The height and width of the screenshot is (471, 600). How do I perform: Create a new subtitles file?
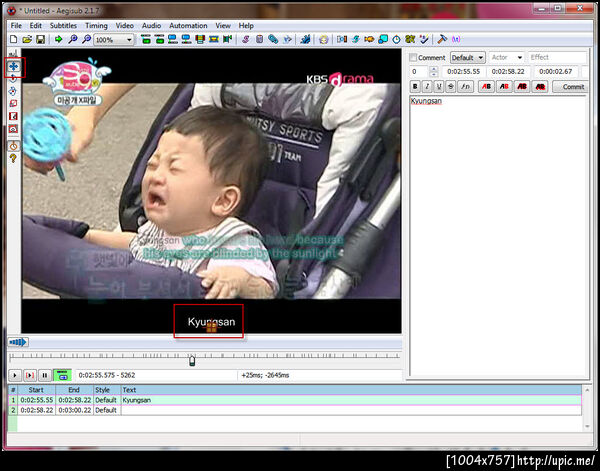pyautogui.click(x=13, y=39)
